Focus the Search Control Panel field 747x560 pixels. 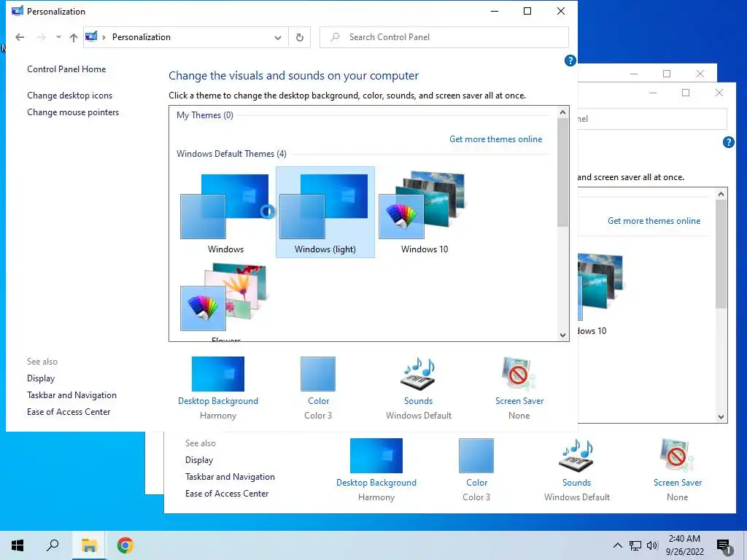click(x=444, y=37)
